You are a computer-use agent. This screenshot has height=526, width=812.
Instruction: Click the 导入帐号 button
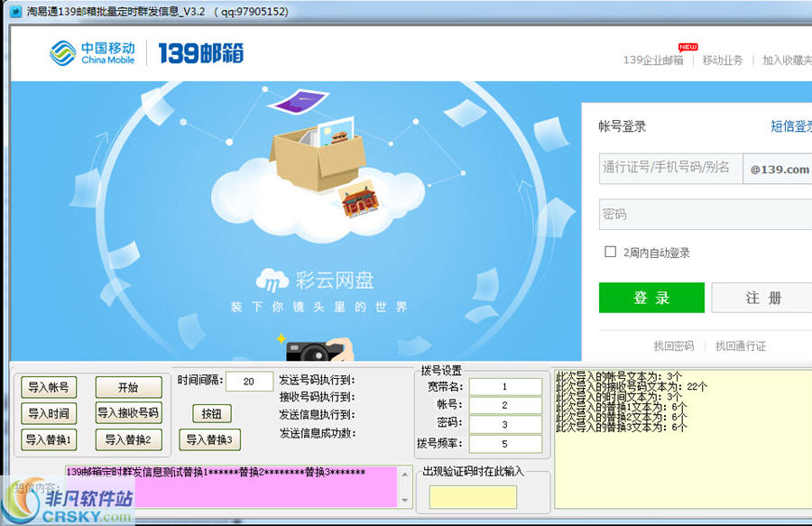click(x=49, y=387)
